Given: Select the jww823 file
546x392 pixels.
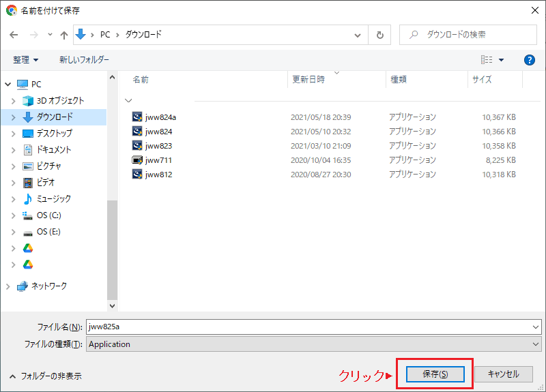Looking at the screenshot, I should click(x=159, y=146).
